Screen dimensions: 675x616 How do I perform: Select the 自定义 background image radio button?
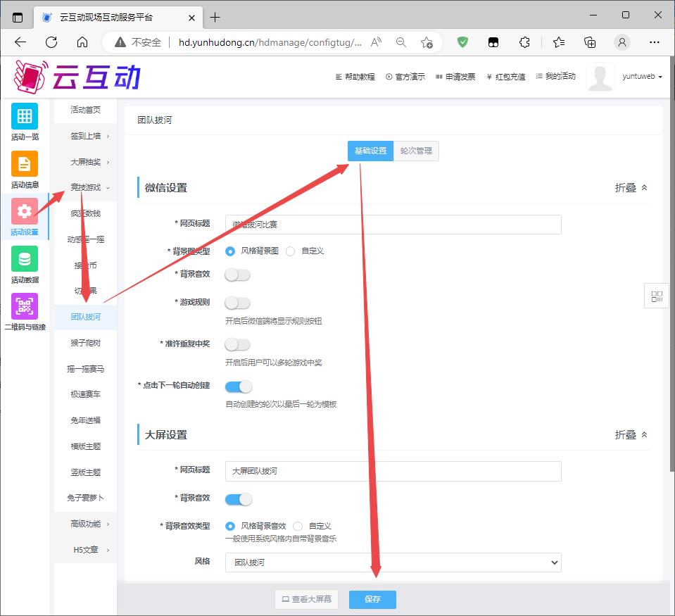(x=291, y=251)
